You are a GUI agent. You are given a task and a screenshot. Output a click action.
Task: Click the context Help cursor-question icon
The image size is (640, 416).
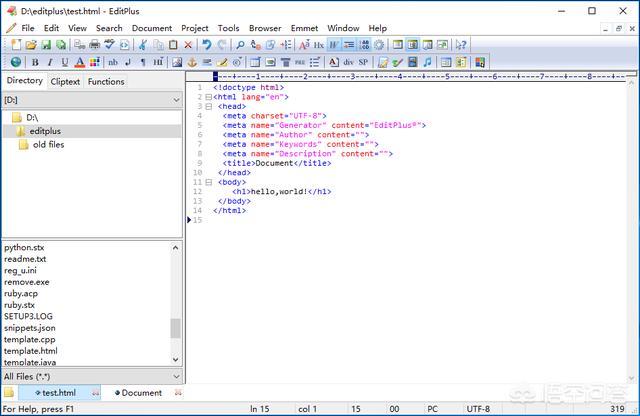461,44
